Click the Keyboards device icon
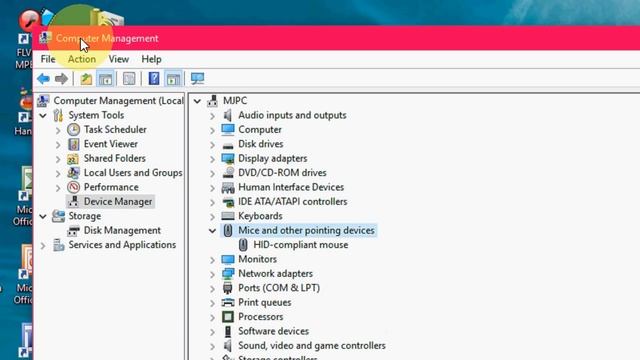 [x=228, y=216]
